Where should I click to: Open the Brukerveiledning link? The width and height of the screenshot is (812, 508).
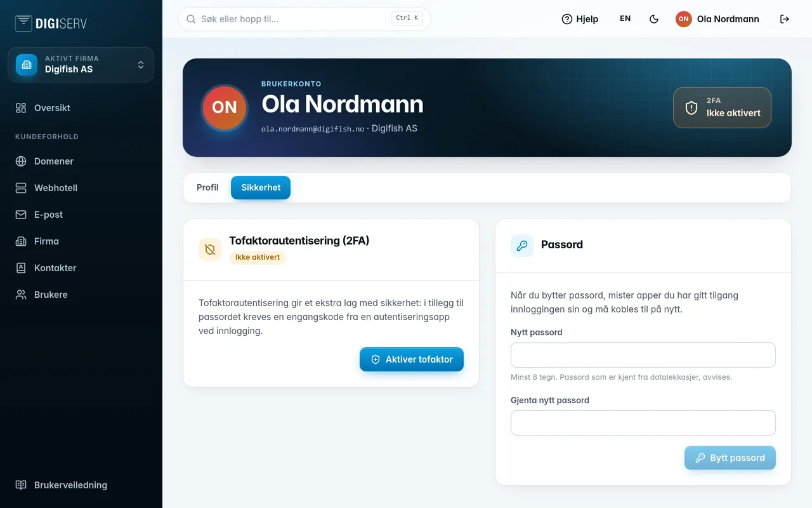(x=81, y=485)
